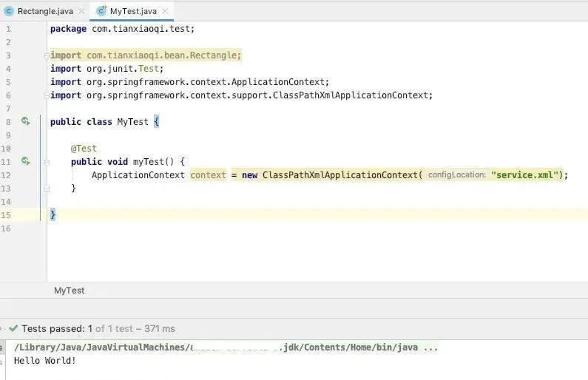Viewport: 588px width, 380px height.
Task: Click green tests passed checkmark icon
Action: click(13, 328)
